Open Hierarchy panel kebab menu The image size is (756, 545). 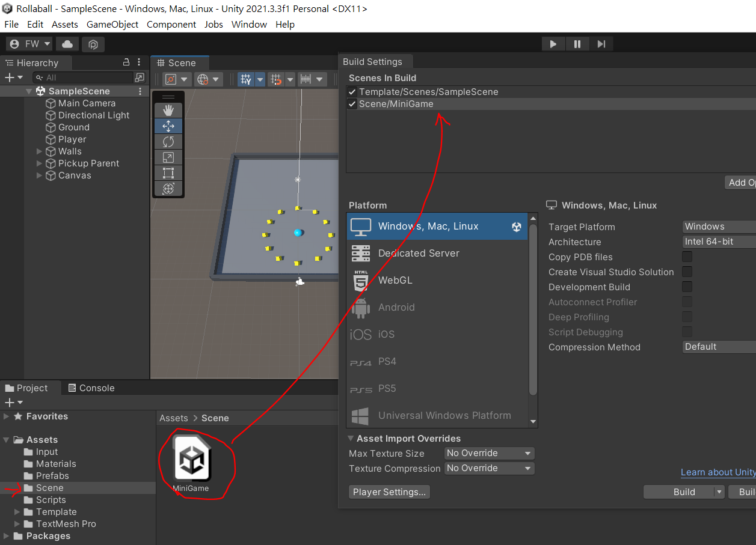pyautogui.click(x=140, y=62)
